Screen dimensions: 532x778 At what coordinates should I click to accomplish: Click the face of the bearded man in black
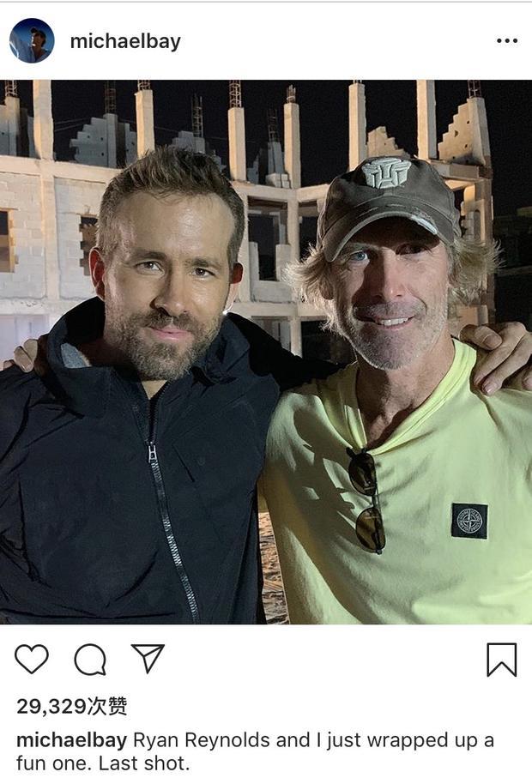point(165,278)
